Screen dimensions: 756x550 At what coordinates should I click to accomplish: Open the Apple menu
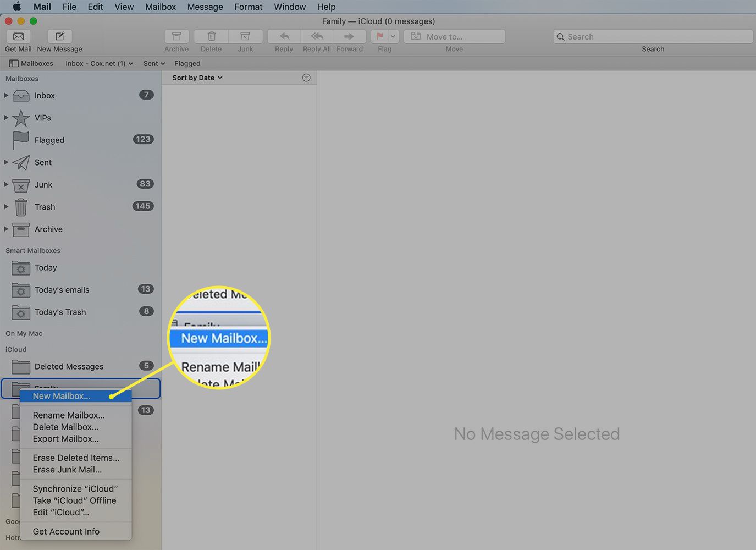point(16,7)
